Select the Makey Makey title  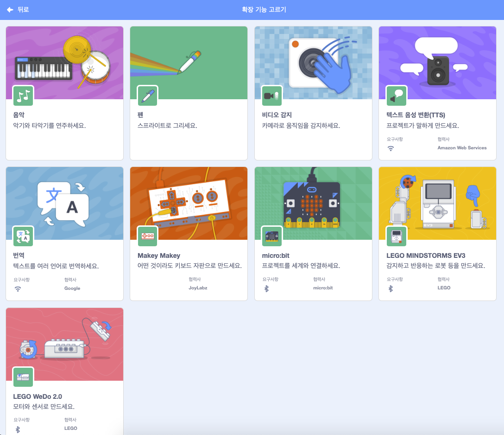[159, 256]
